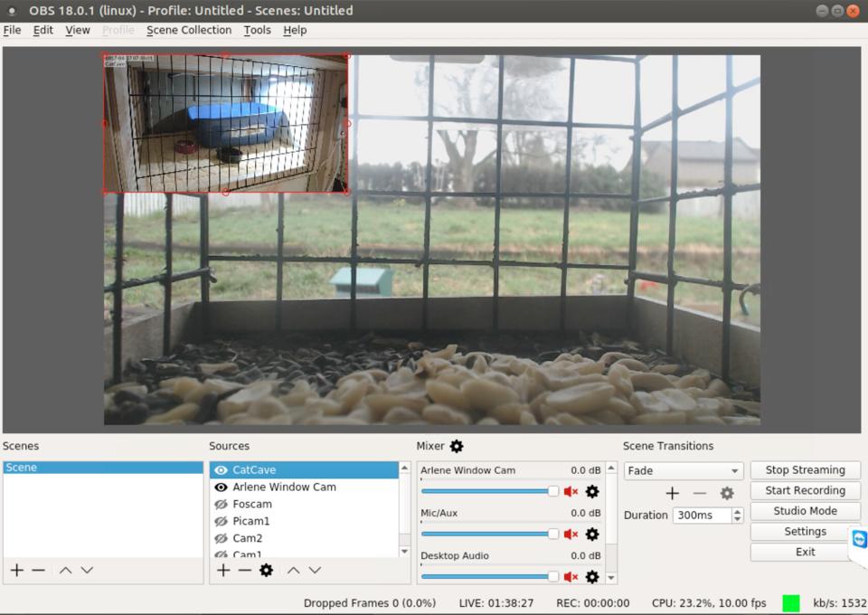Hide the CatCave source using its eye icon
The height and width of the screenshot is (615, 868).
tap(221, 470)
